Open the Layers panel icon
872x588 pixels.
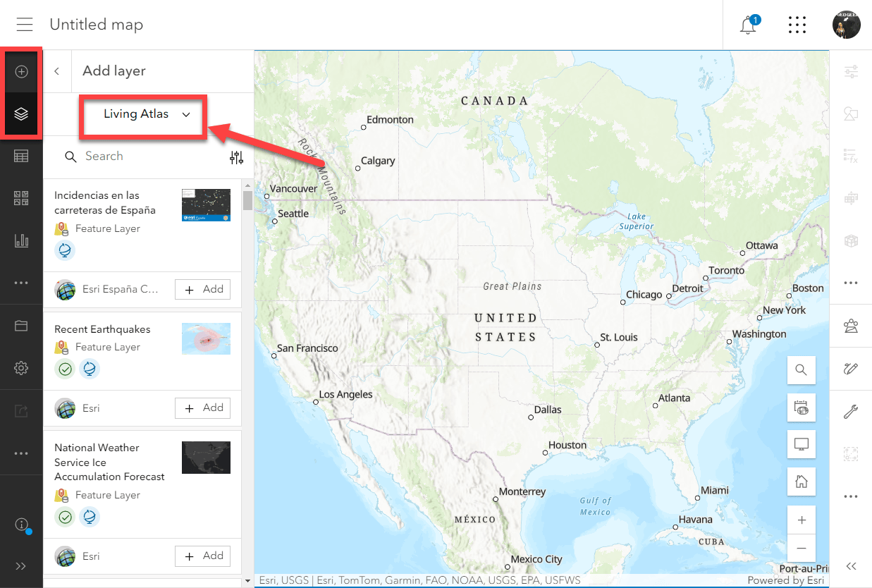point(21,114)
